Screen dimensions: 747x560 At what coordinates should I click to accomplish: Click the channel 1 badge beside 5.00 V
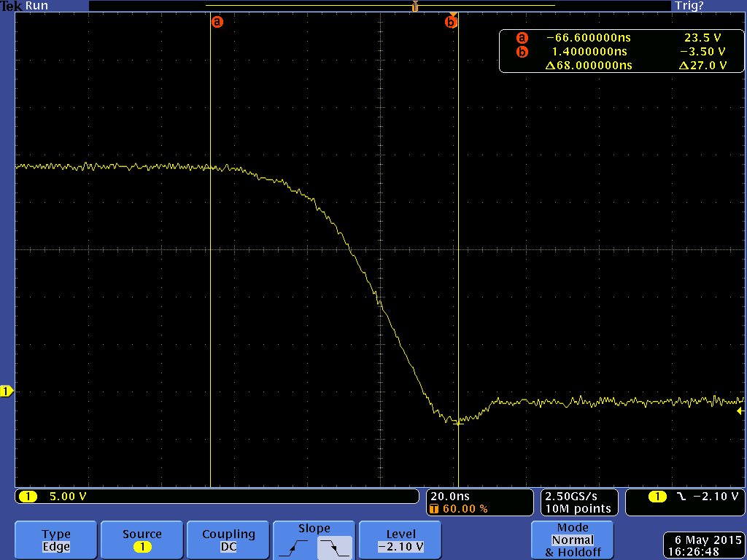tap(28, 497)
